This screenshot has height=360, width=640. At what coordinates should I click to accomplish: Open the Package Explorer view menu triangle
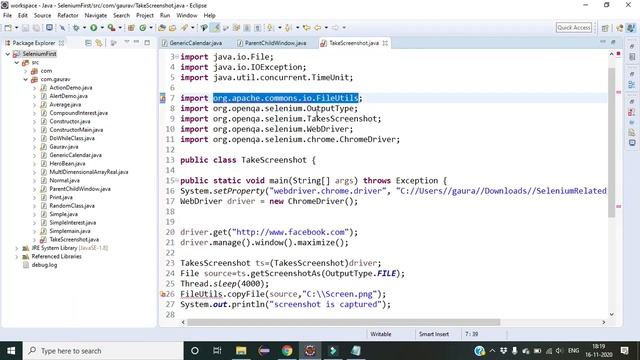127,42
